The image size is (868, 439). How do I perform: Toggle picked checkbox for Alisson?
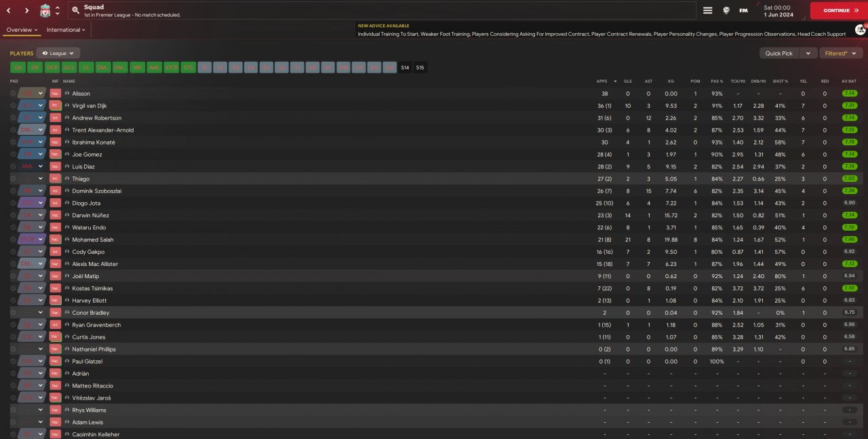tap(13, 94)
